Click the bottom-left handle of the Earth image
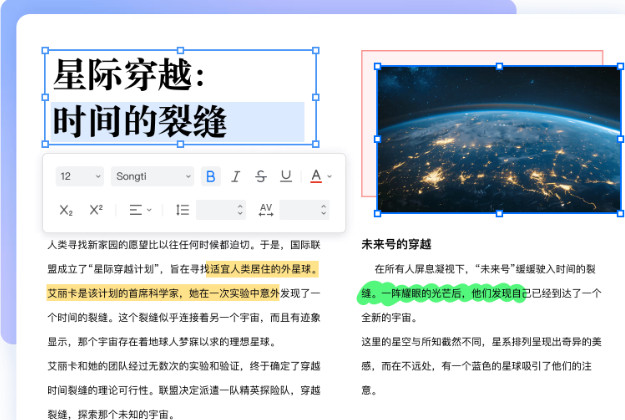The image size is (625, 420). tap(377, 214)
